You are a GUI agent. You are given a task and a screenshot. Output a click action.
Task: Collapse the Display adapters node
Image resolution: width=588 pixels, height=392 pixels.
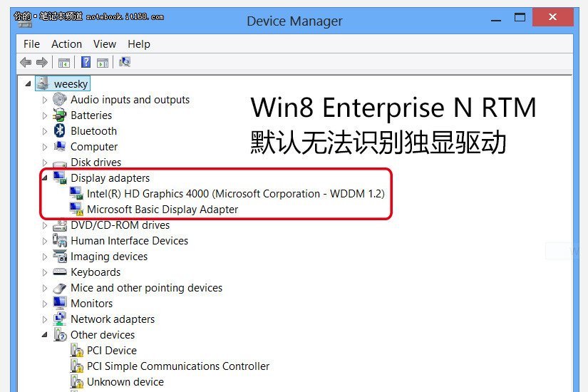(x=45, y=178)
